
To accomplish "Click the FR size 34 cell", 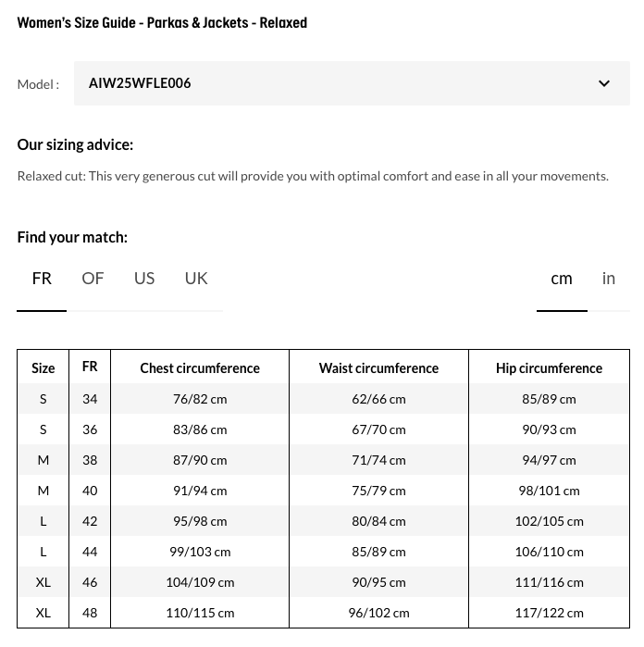I will (90, 399).
